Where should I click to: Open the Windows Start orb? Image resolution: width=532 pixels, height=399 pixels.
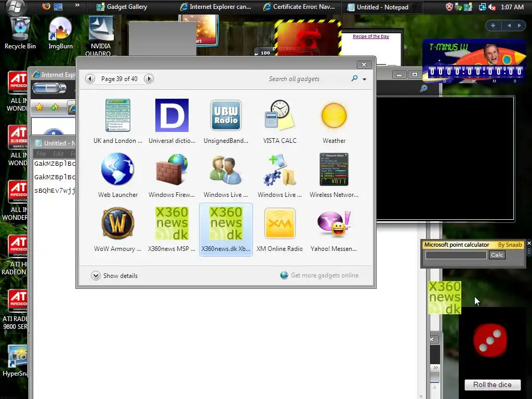(16, 7)
